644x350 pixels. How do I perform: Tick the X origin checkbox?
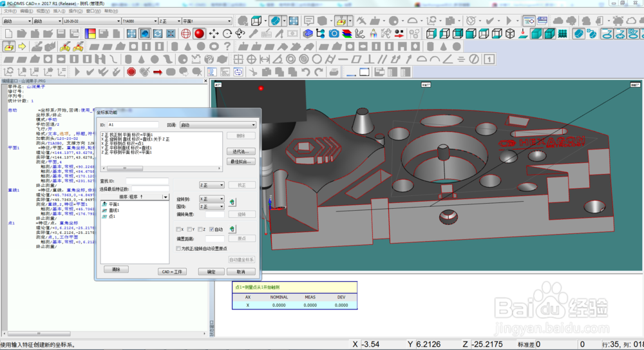tap(178, 229)
